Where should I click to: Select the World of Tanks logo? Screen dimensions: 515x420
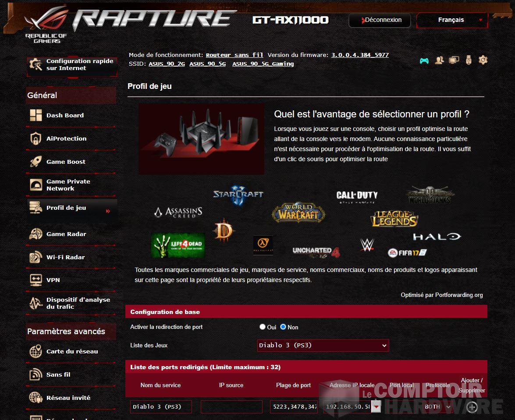tap(430, 195)
